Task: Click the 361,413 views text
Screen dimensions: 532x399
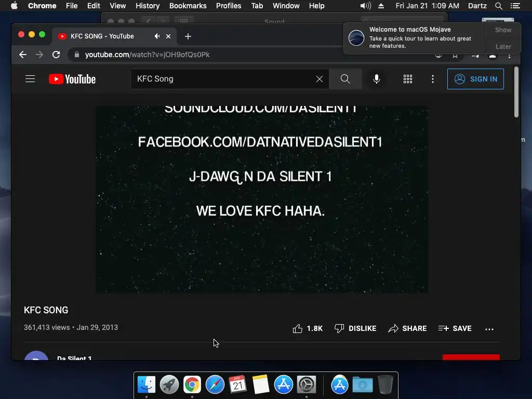Action: coord(47,328)
